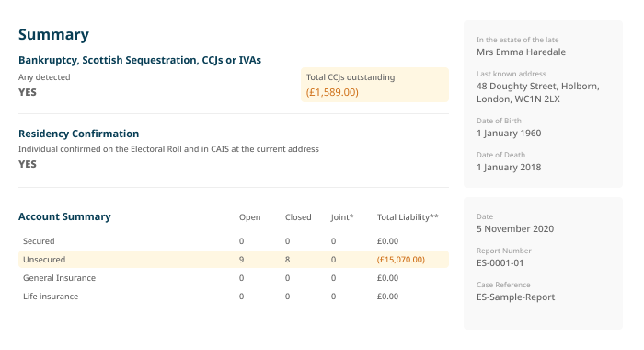
Task: Select the Closed column header
Action: point(298,217)
